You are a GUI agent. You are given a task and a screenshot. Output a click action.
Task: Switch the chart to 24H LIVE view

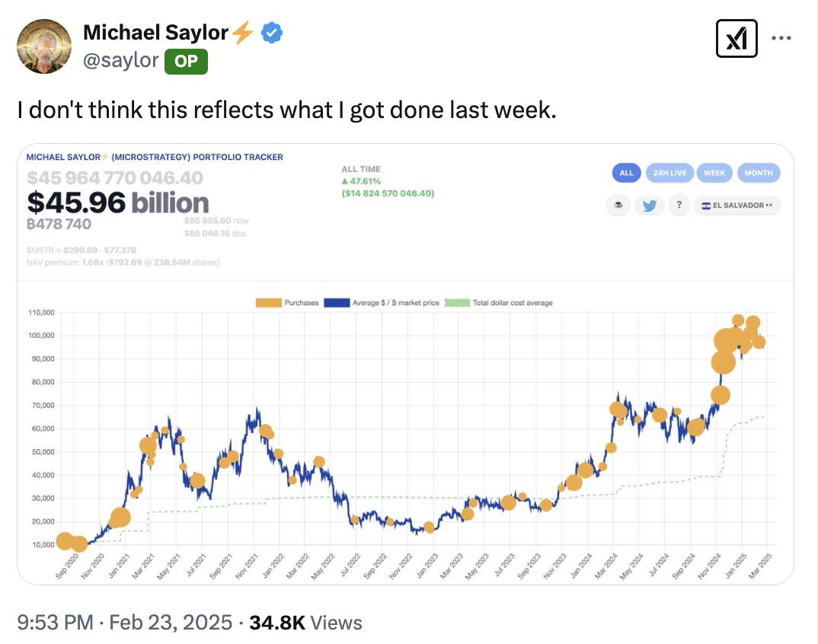670,173
